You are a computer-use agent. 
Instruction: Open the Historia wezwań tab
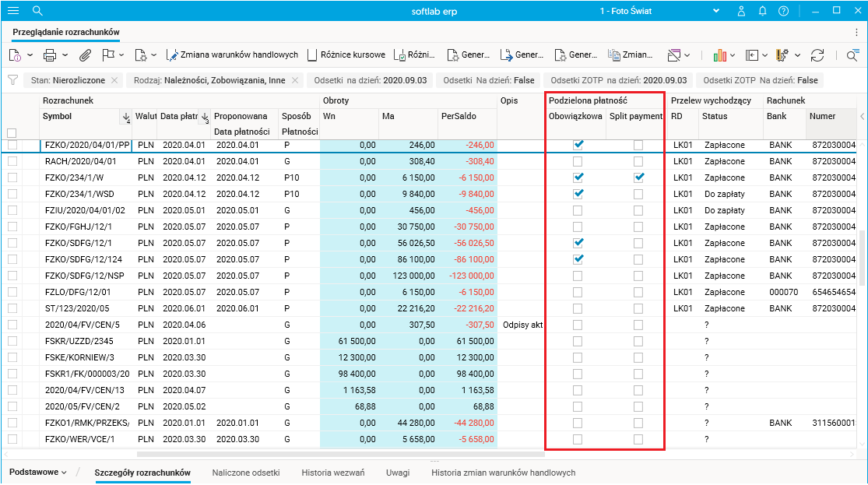tap(332, 473)
